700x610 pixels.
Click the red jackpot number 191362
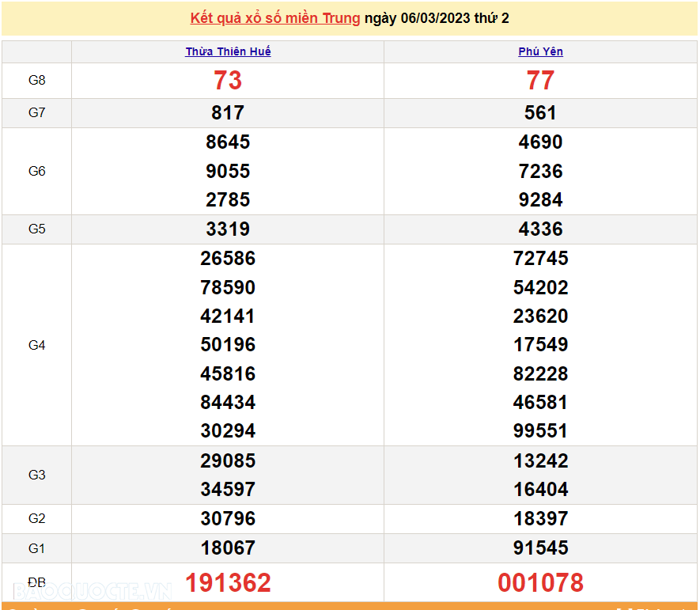coord(227,582)
